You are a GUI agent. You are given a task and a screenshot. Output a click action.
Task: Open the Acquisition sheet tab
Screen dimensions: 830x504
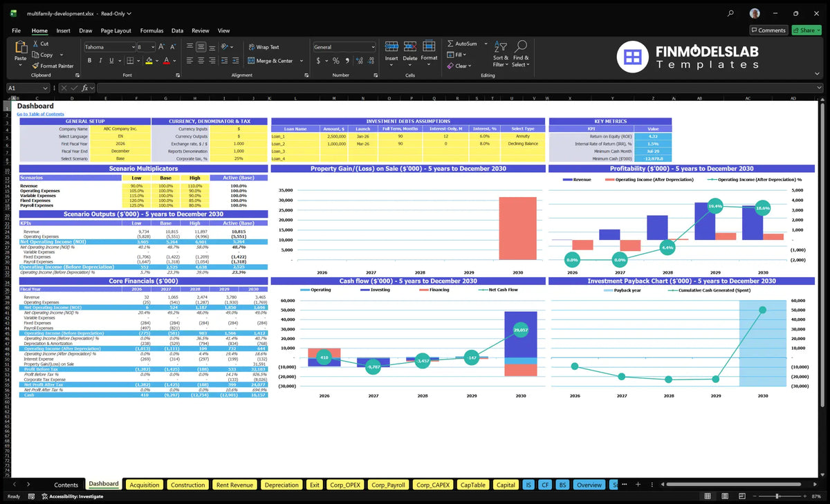click(x=145, y=485)
